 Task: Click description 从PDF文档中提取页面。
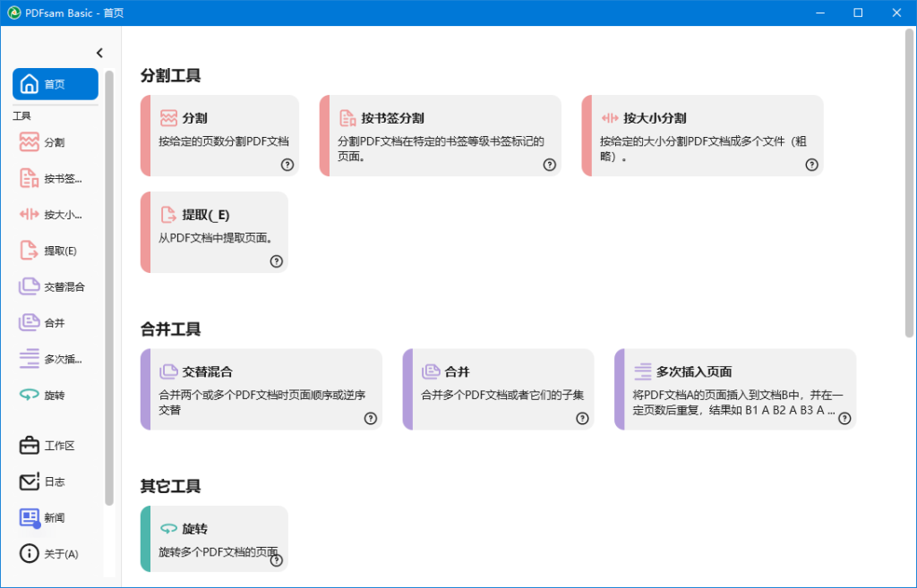point(217,238)
